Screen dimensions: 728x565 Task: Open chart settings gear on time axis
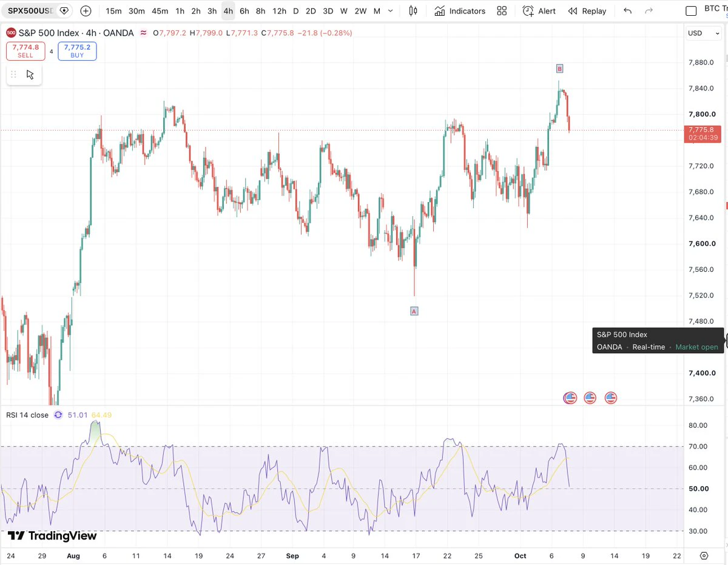coord(704,555)
